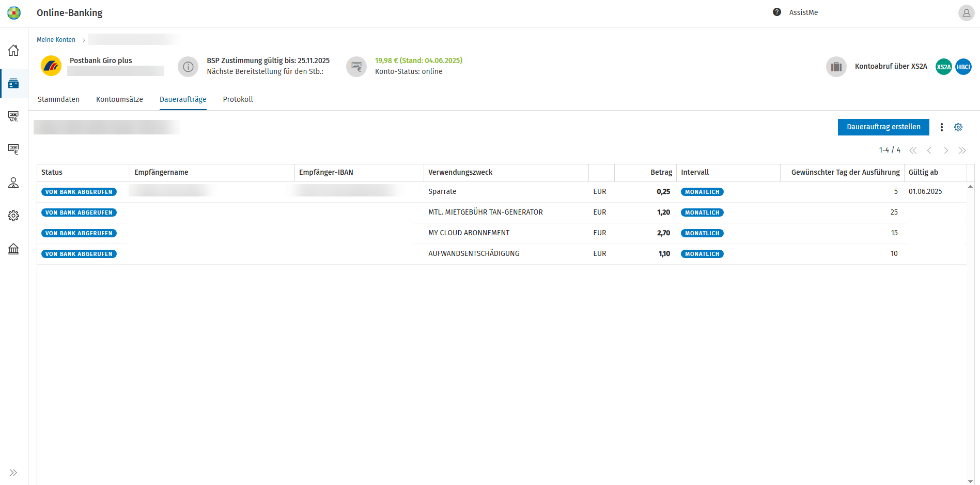Select the Daueraufträge tab

[183, 99]
